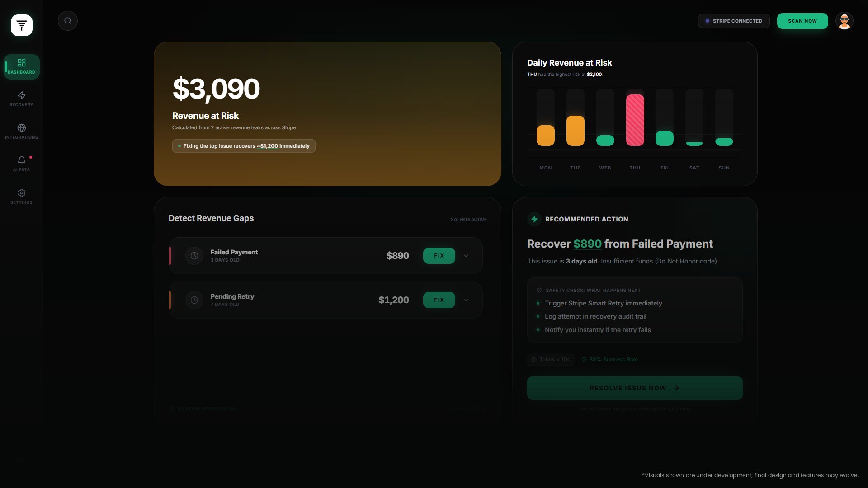Open the Recovery lightning icon
868x488 pixels.
(x=22, y=95)
